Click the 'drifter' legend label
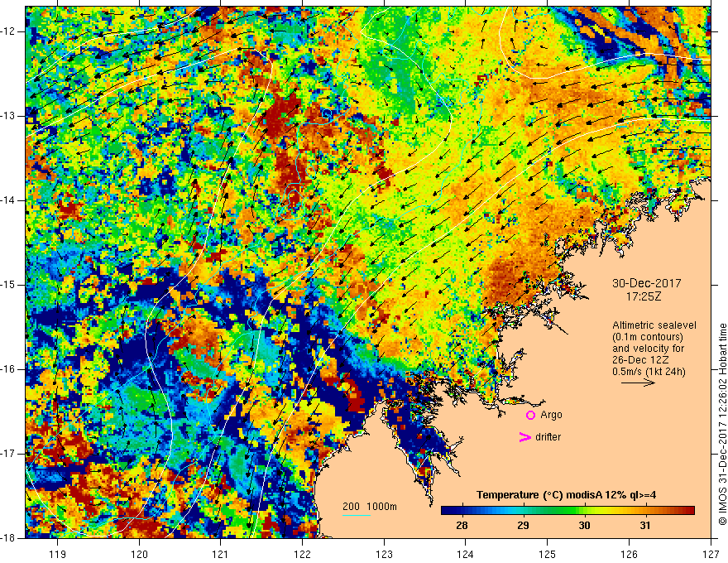 (x=548, y=437)
